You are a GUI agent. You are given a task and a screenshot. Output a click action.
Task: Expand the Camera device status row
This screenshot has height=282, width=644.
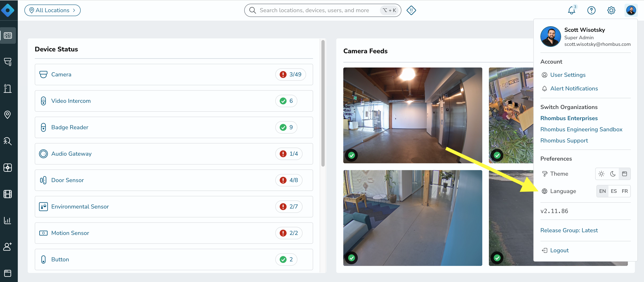point(174,74)
